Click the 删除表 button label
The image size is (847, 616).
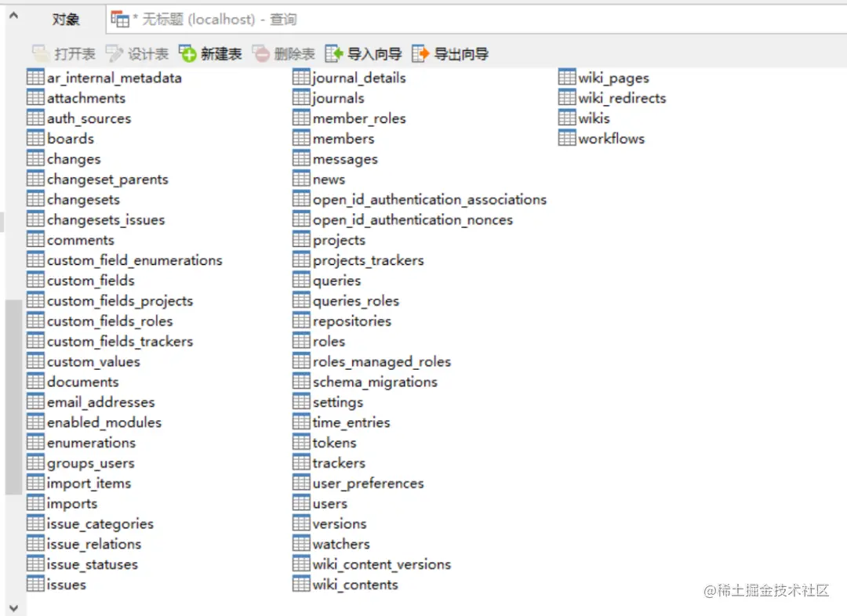[x=294, y=54]
